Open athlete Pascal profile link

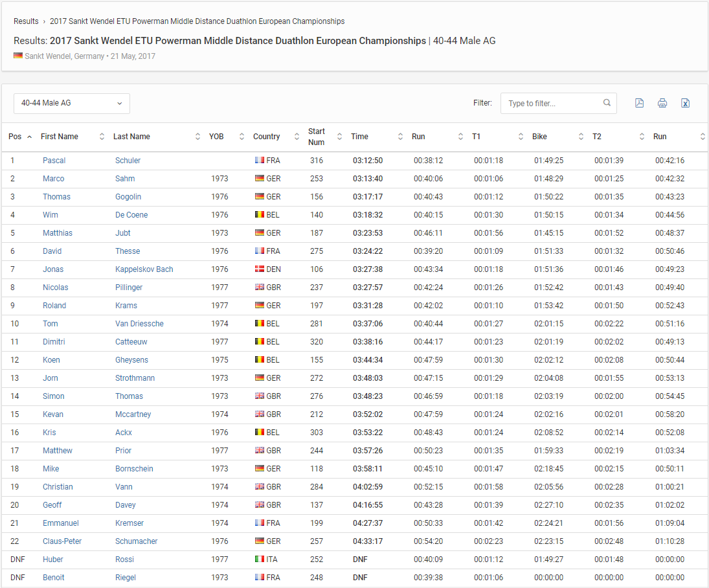[x=54, y=161]
